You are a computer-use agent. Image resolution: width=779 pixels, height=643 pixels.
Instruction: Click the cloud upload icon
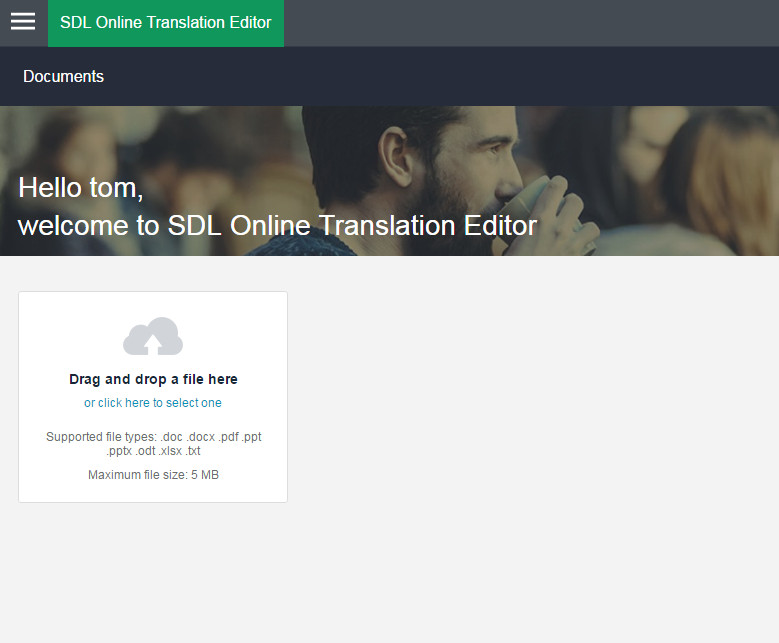pyautogui.click(x=153, y=337)
